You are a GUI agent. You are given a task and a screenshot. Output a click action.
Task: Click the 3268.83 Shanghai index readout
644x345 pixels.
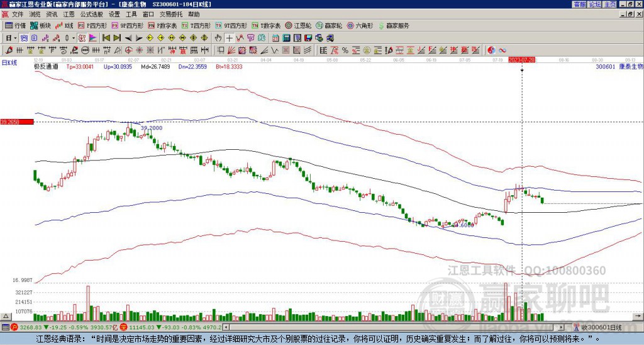coord(31,328)
